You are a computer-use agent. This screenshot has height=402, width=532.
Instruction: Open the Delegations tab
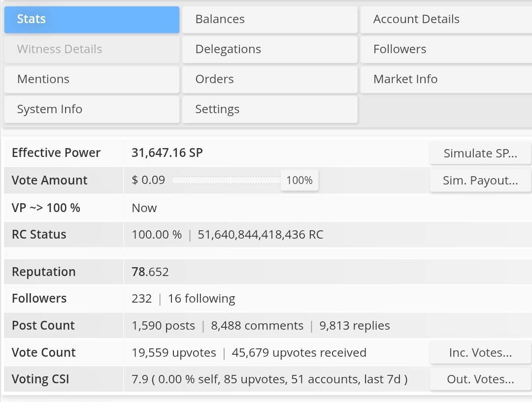tap(269, 50)
